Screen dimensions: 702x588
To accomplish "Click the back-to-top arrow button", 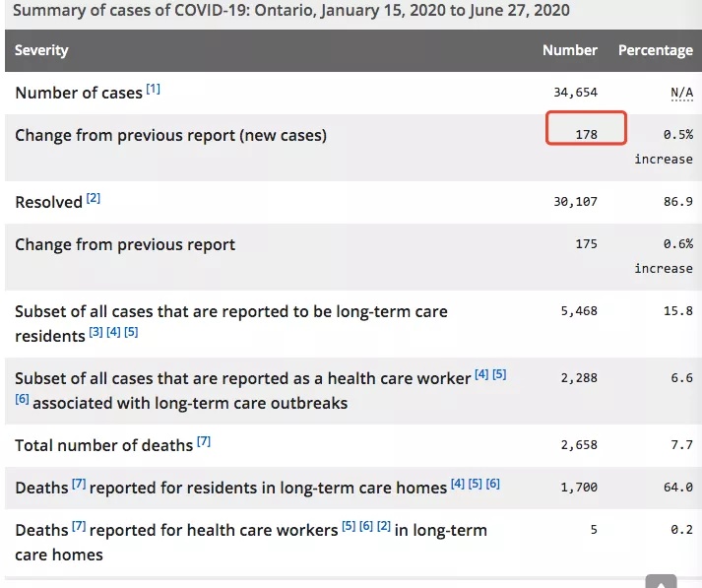I will pos(661,581).
